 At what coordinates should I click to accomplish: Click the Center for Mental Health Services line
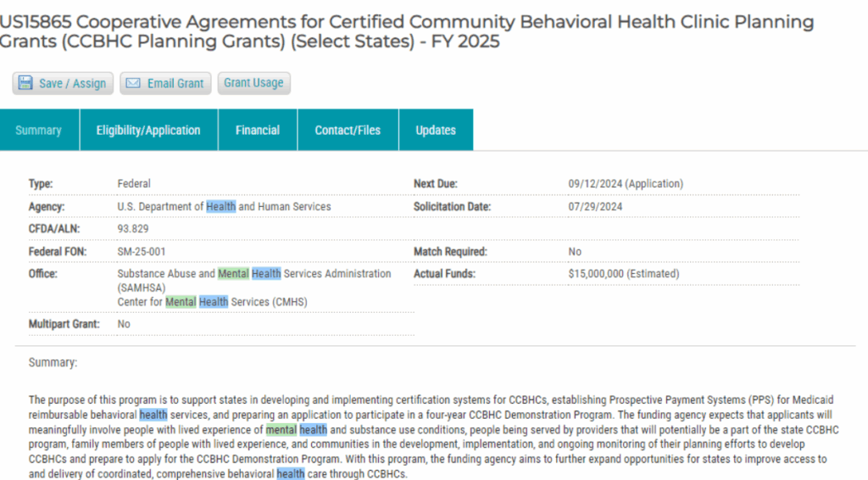pos(212,302)
